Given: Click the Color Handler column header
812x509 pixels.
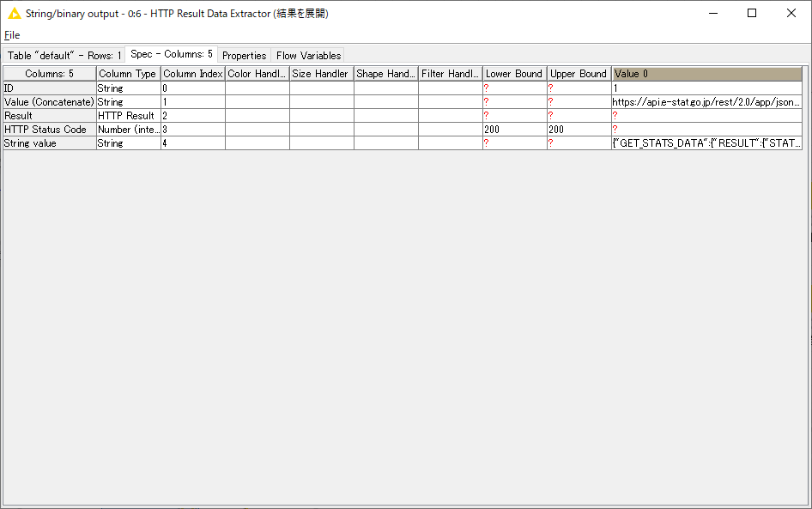Looking at the screenshot, I should (257, 74).
